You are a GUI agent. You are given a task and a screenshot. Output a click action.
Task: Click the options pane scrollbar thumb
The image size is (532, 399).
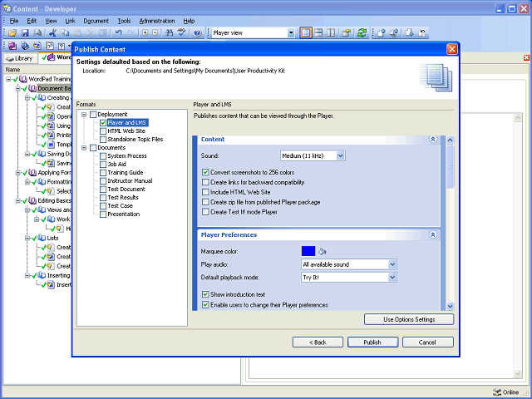451,166
